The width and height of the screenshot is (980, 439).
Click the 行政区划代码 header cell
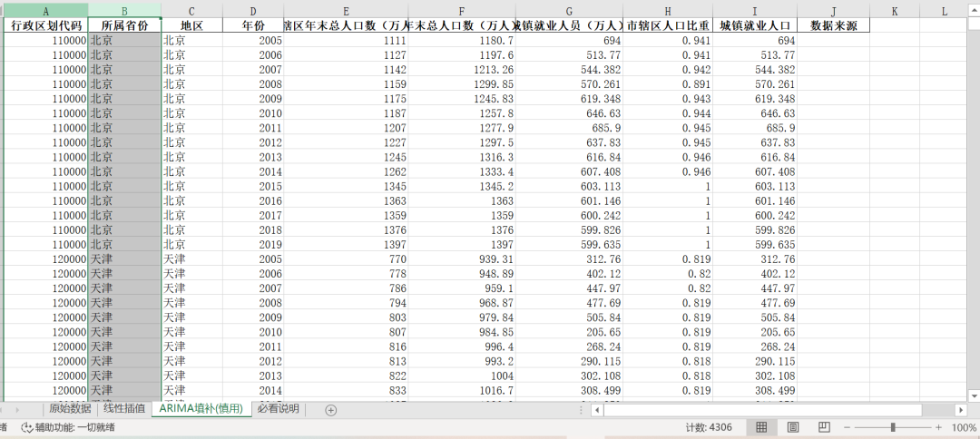[45, 25]
